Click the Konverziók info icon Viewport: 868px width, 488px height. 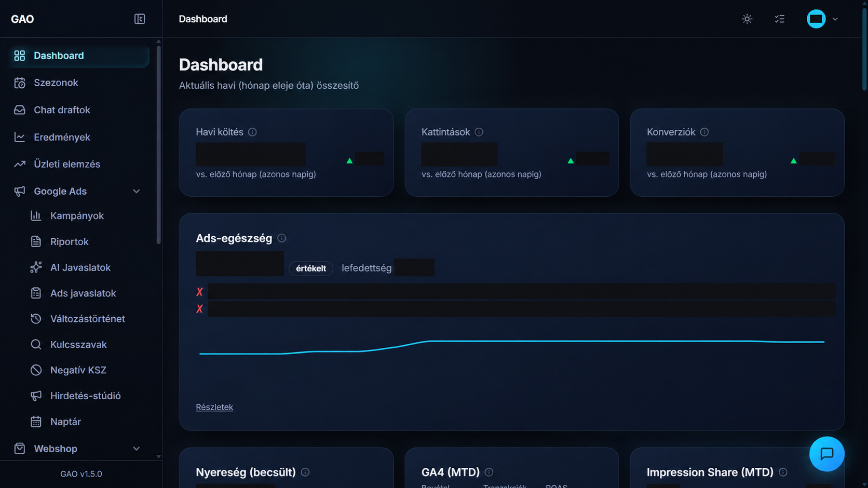tap(704, 132)
